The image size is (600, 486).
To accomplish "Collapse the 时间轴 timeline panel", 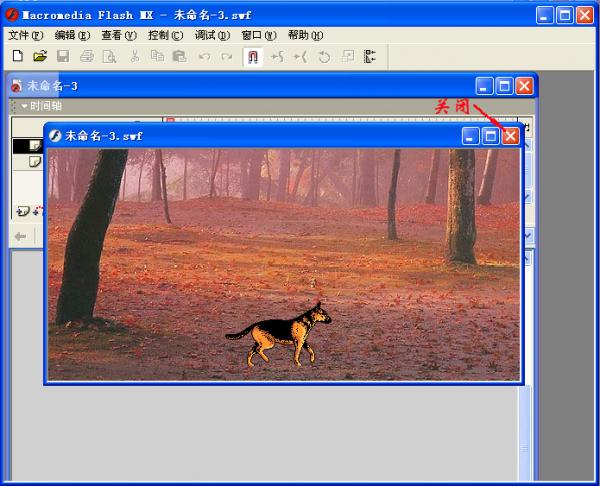I will click(x=24, y=106).
